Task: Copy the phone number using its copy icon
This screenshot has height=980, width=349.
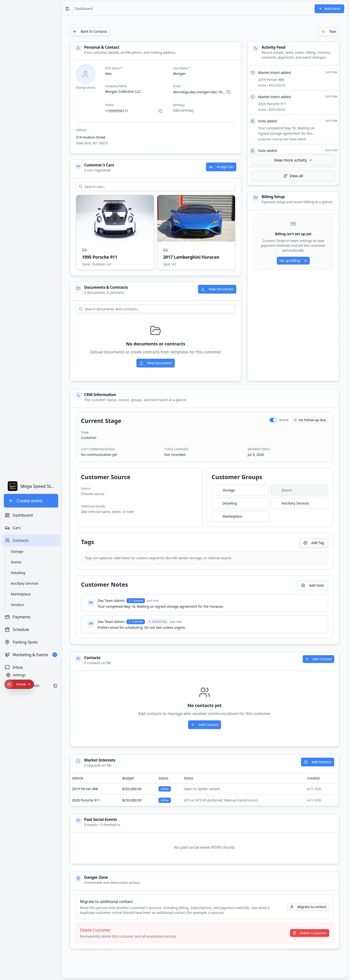Action: pyautogui.click(x=160, y=111)
